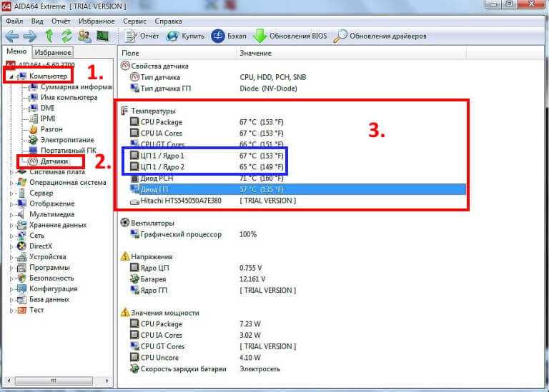
Task: Expand the Отображение tree node
Action: tap(11, 204)
